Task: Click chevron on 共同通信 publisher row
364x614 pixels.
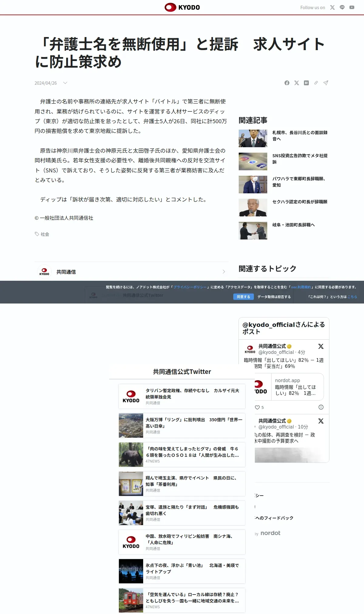Action: 224,272
